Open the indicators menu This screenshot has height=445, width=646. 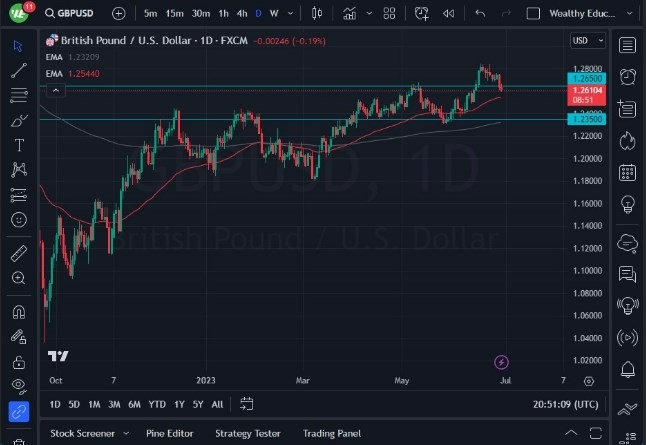click(350, 14)
